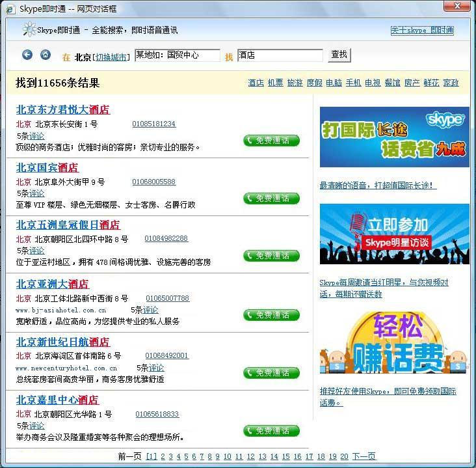Image resolution: width=476 pixels, height=468 pixels.
Task: Open 关于skype 即时通 link
Action: pos(422,30)
